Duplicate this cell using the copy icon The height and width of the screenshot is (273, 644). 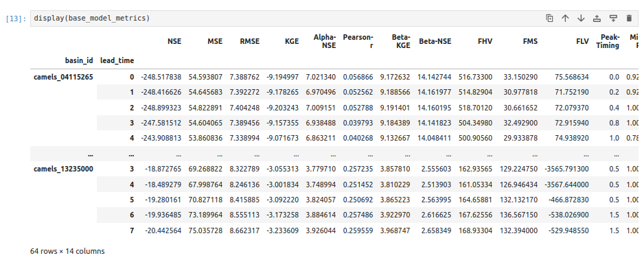point(549,18)
